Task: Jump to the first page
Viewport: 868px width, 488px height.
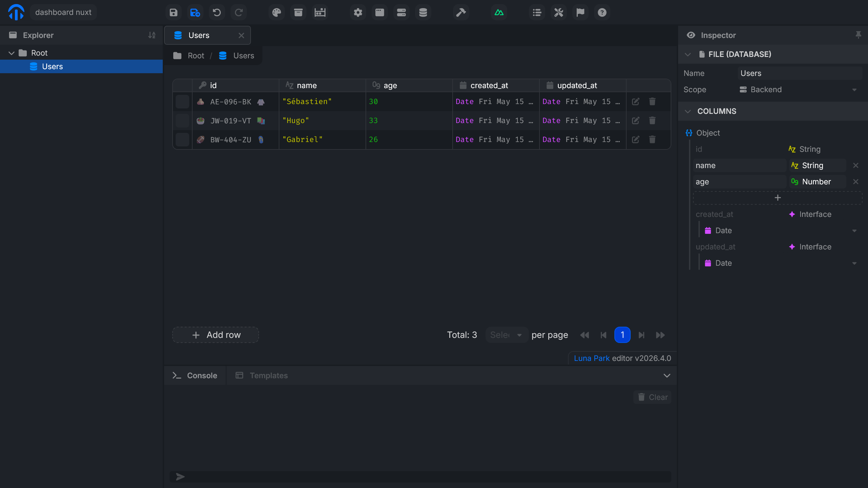Action: [x=585, y=335]
